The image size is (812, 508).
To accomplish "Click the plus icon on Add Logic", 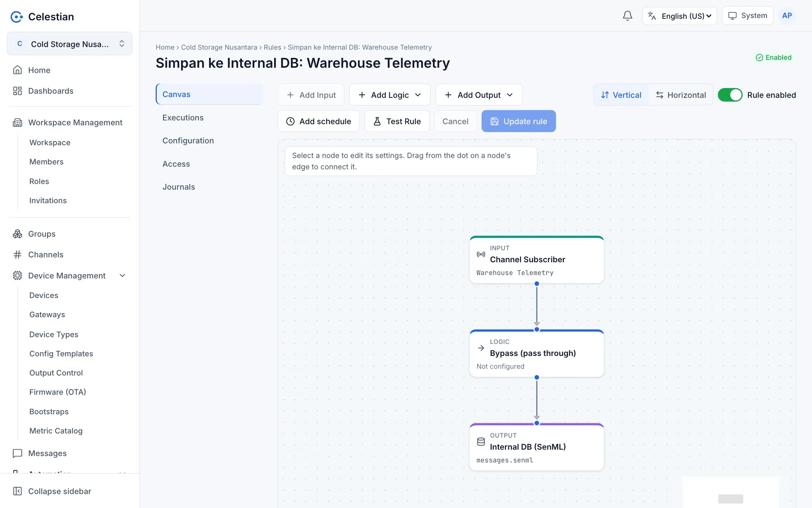I will click(362, 95).
